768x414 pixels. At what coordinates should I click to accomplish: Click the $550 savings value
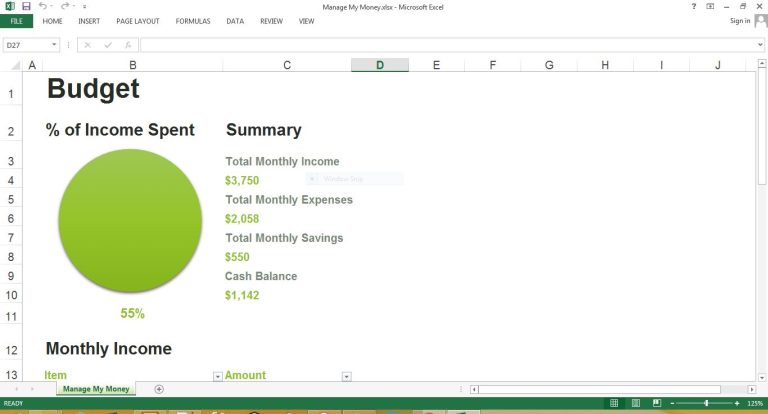(237, 257)
